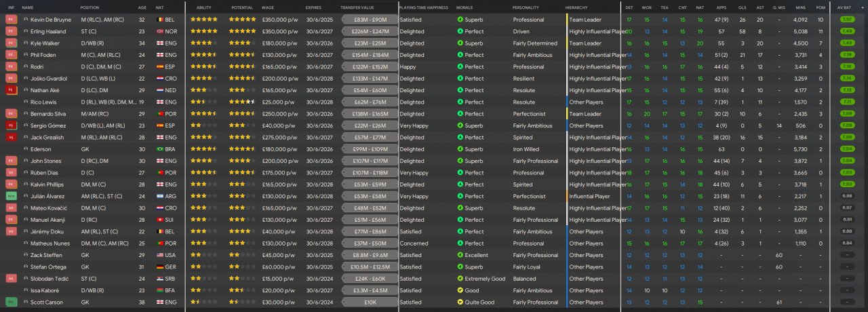The image size is (868, 312).
Task: Sort by the TRANSFER VALUE column header
Action: pyautogui.click(x=357, y=7)
